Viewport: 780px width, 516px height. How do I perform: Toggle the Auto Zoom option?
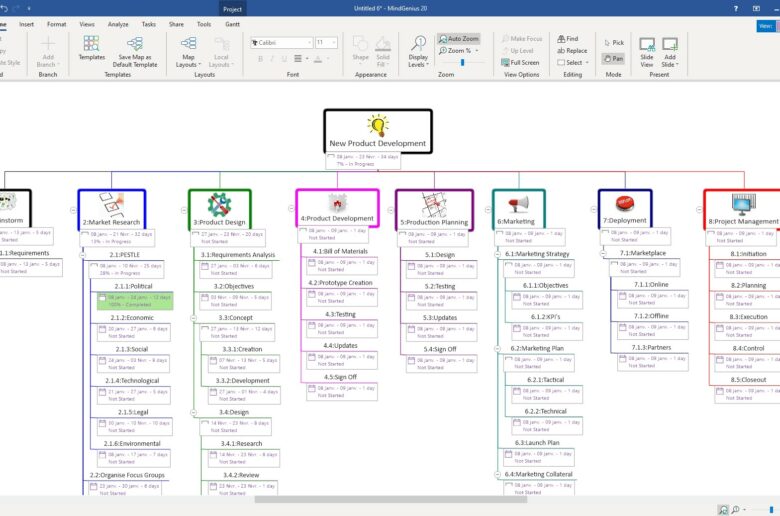pyautogui.click(x=458, y=38)
